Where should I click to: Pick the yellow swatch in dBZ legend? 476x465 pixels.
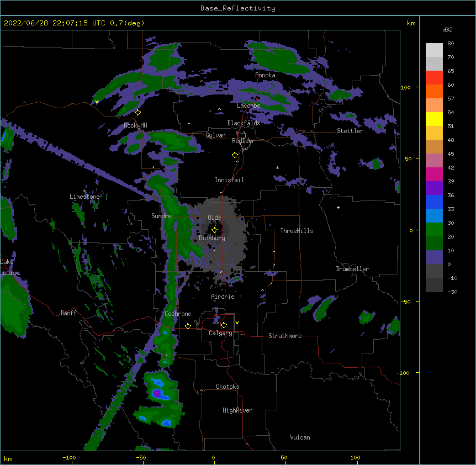tap(434, 119)
